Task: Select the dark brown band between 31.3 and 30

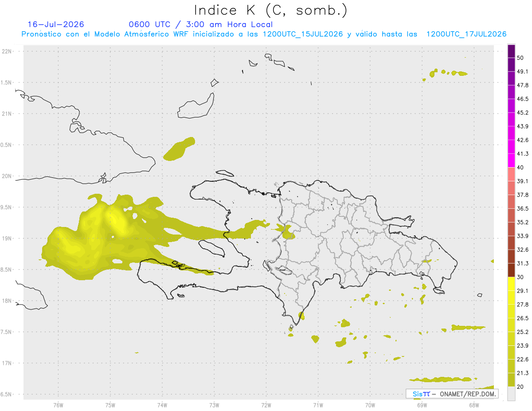Action: pos(511,270)
